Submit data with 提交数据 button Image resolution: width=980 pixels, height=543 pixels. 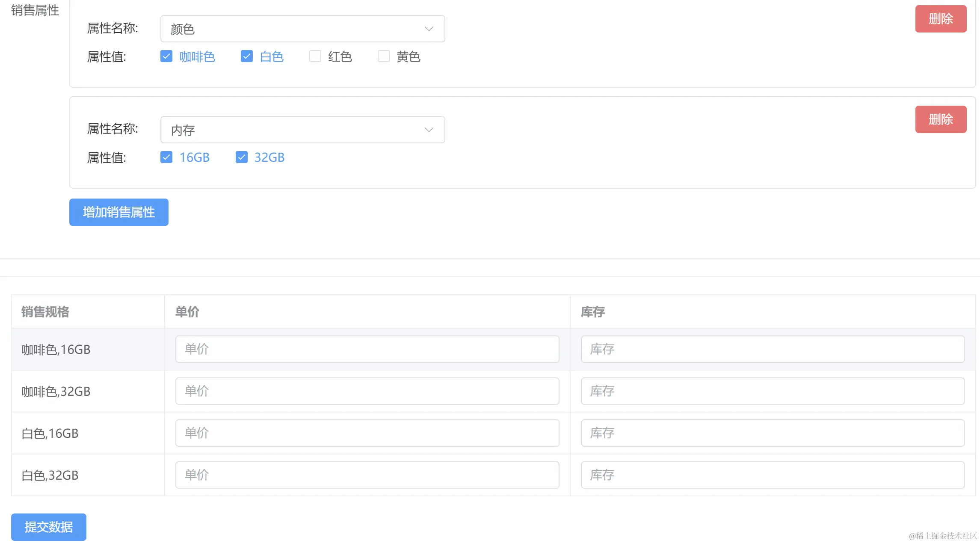[x=49, y=527]
